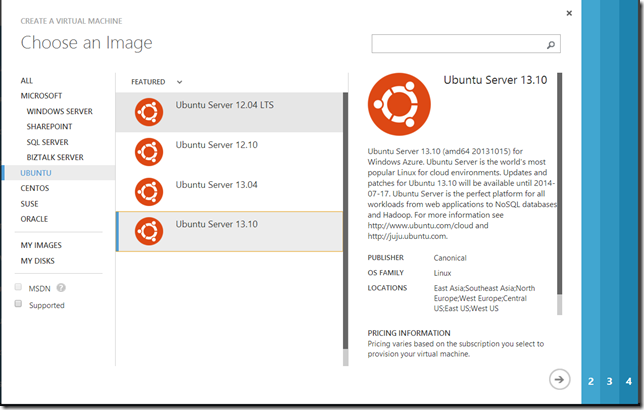Enable the MSDN checkbox
The width and height of the screenshot is (644, 410).
point(18,287)
